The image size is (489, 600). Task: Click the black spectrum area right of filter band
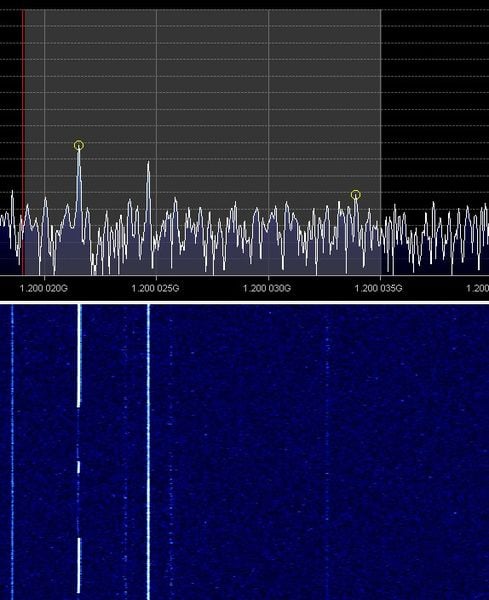coord(435,103)
